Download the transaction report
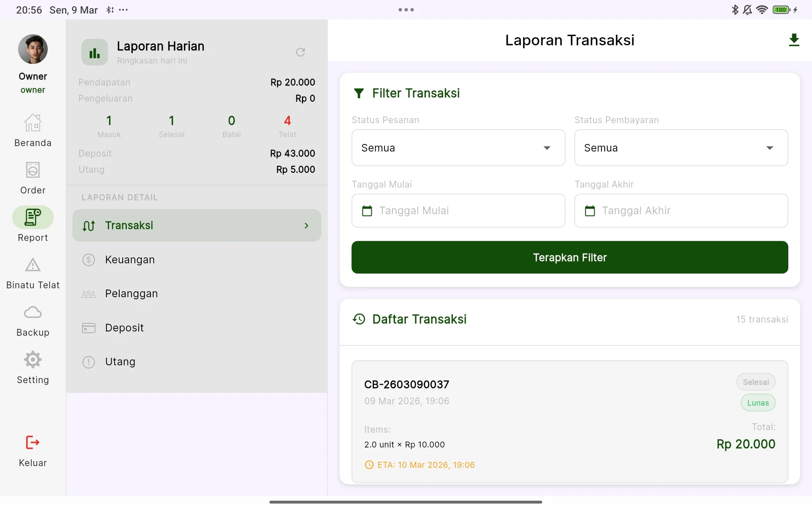Screen dimensions: 812x508 coord(794,40)
